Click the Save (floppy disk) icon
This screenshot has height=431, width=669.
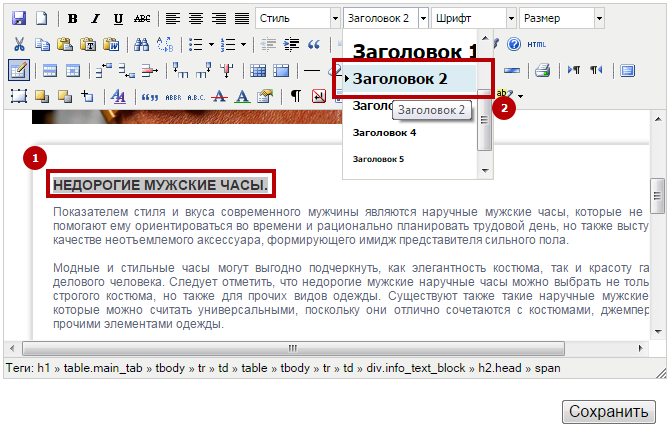click(19, 18)
